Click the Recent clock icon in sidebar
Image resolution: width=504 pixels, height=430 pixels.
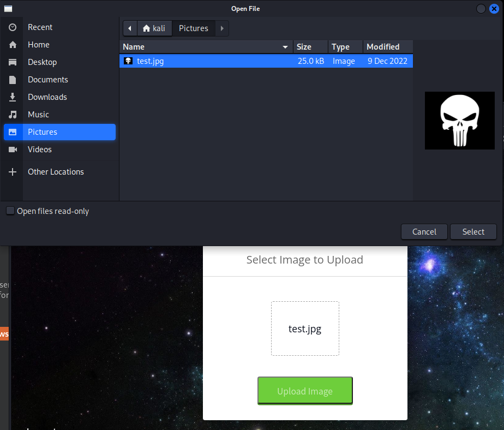pyautogui.click(x=13, y=27)
